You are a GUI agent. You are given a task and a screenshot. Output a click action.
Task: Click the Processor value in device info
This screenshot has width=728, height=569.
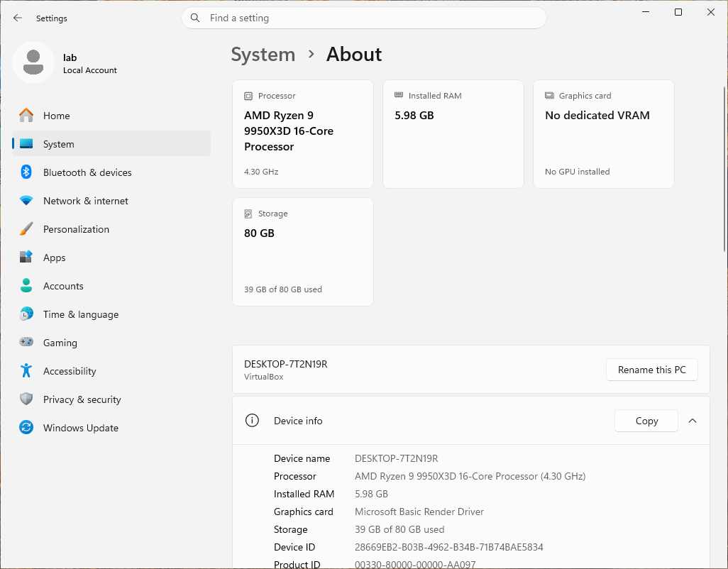coord(470,476)
